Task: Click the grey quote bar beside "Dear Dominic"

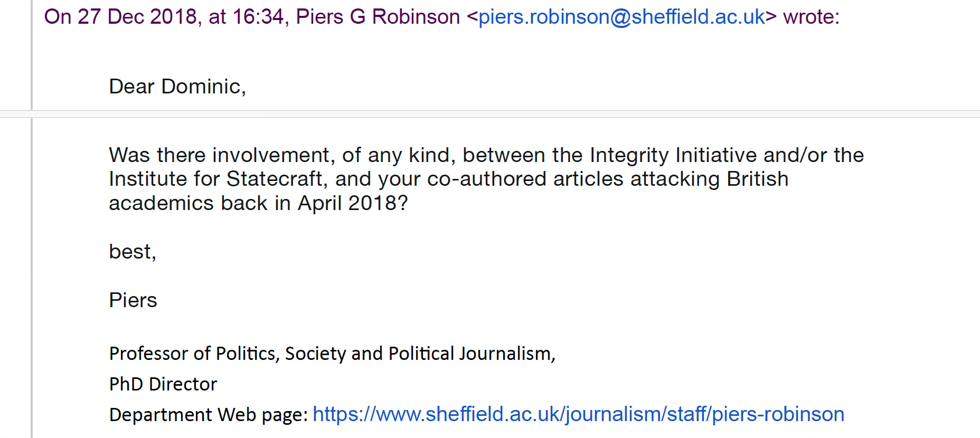Action: pyautogui.click(x=32, y=55)
